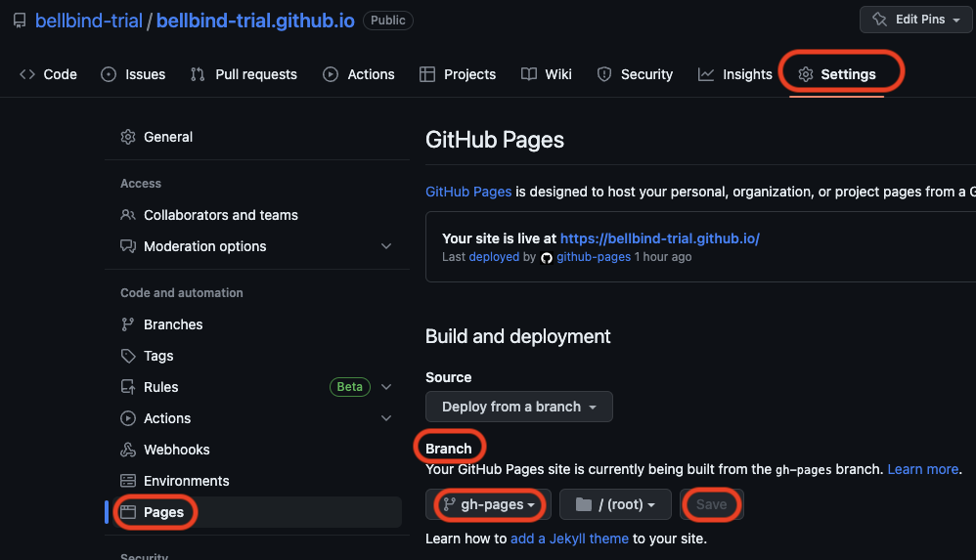Click the Insights graph icon
This screenshot has width=976, height=560.
coord(706,74)
